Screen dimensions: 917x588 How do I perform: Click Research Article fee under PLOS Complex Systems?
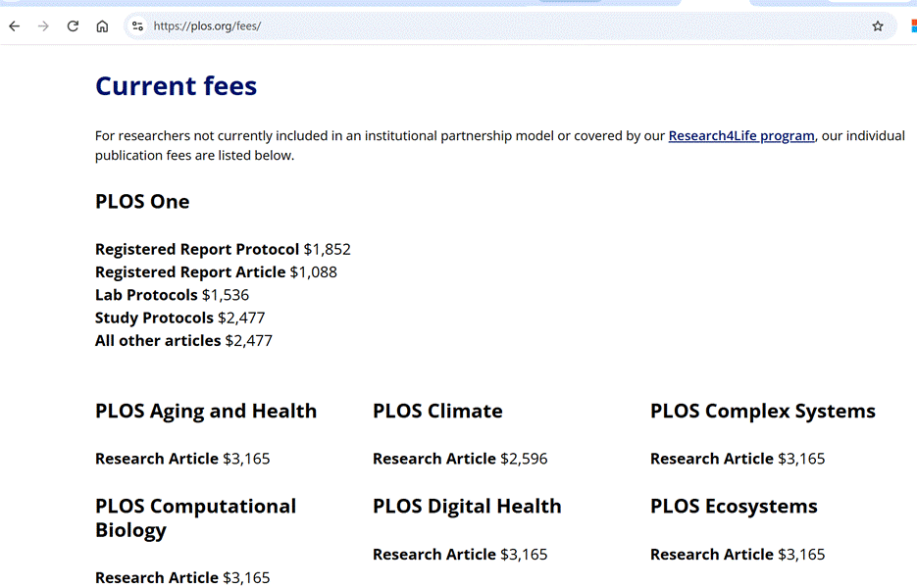pos(738,459)
